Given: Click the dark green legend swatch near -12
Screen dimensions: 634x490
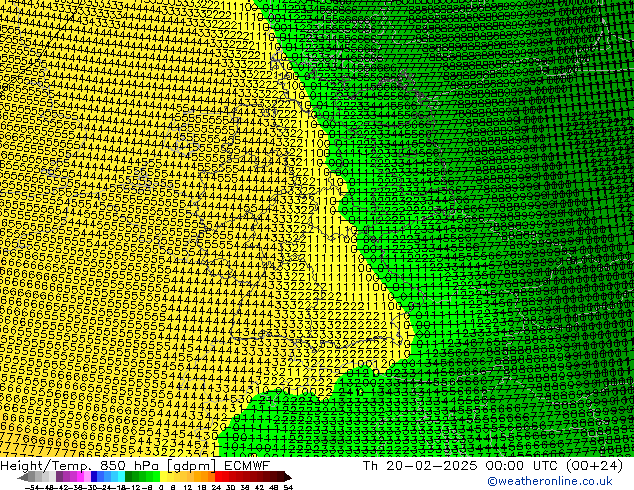Looking at the screenshot, I should point(129,476).
